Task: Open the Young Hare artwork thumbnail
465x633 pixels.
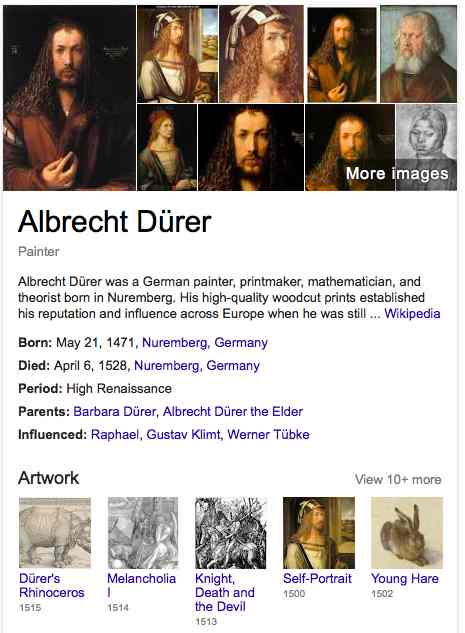Action: [x=407, y=533]
